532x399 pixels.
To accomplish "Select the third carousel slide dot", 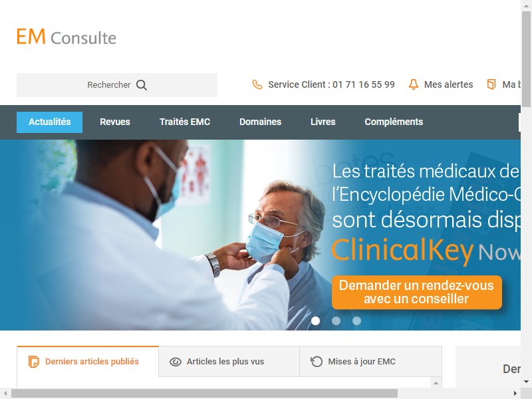I will (x=356, y=321).
